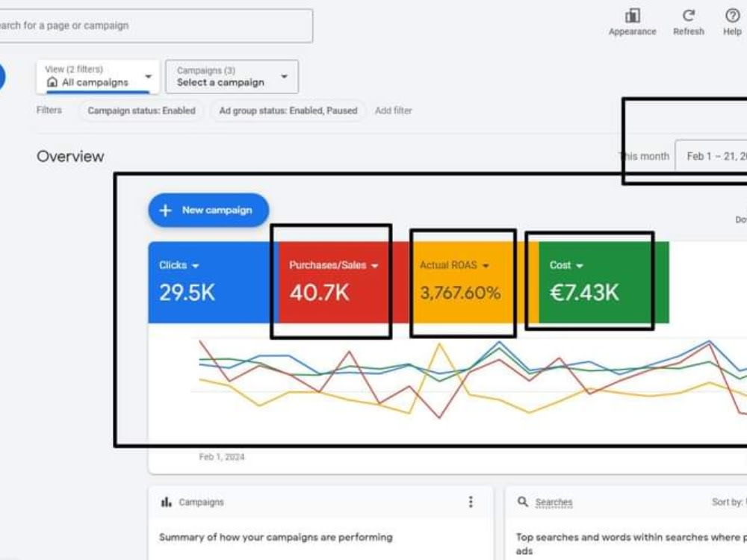Select the green €7.43K cost card
747x560 pixels.
(604, 282)
